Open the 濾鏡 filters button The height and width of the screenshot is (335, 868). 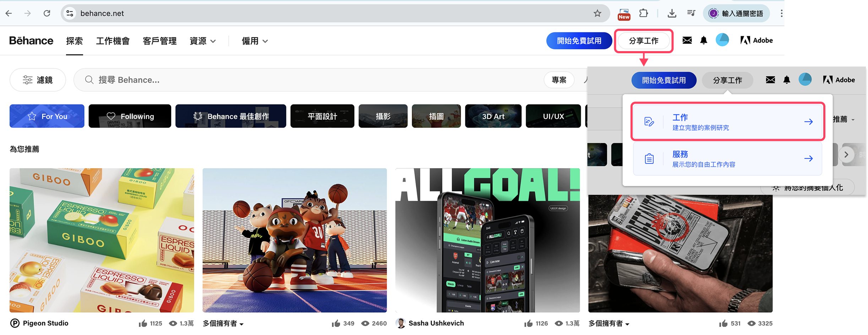[x=38, y=80]
